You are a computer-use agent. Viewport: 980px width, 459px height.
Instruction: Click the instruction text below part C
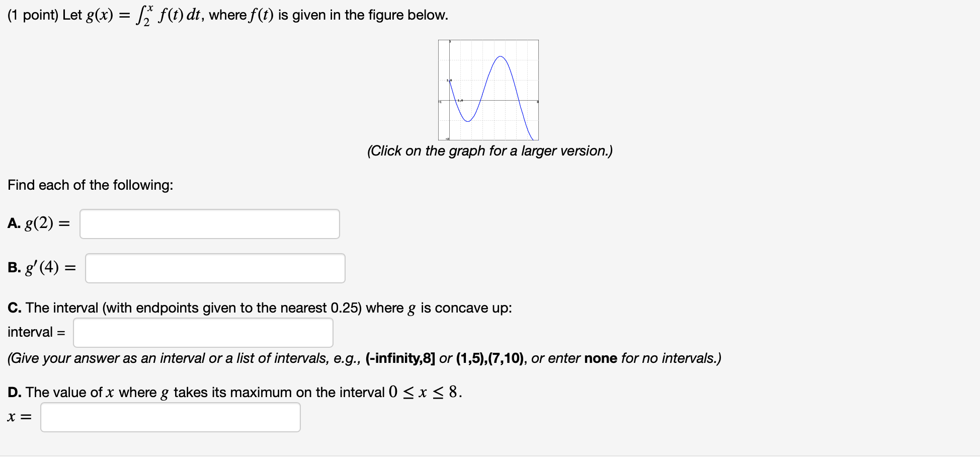click(x=364, y=358)
